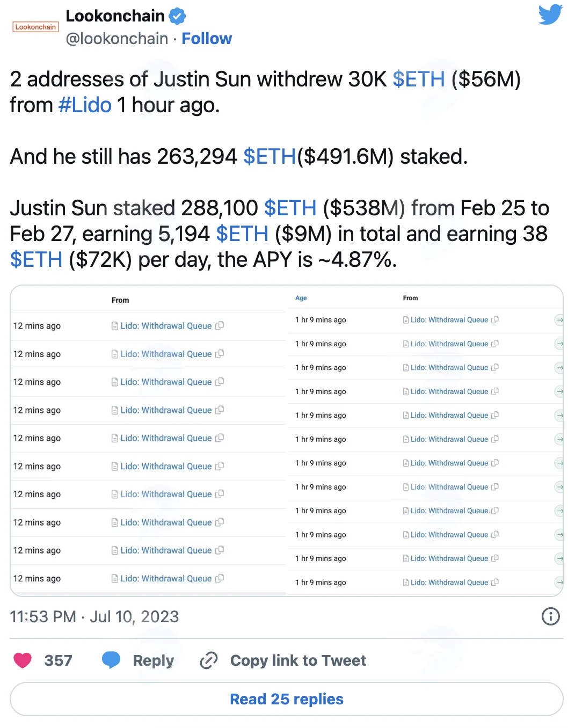Click the first $ETH cashtag link
This screenshot has height=728, width=568.
point(419,79)
